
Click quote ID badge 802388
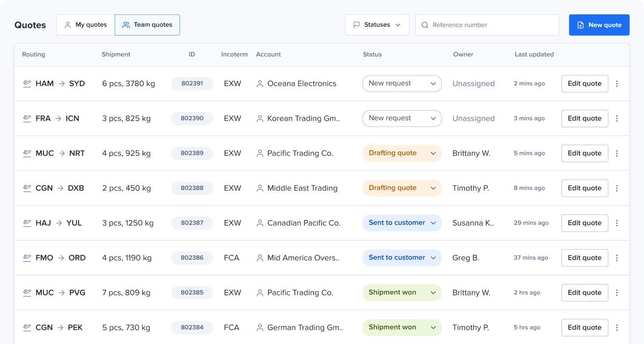tap(192, 188)
